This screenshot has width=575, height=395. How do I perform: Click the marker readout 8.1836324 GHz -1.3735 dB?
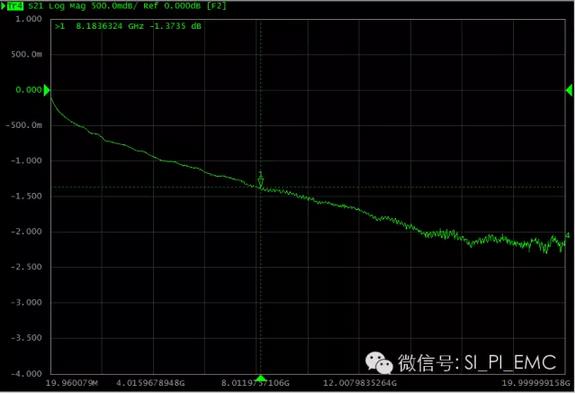pos(128,26)
